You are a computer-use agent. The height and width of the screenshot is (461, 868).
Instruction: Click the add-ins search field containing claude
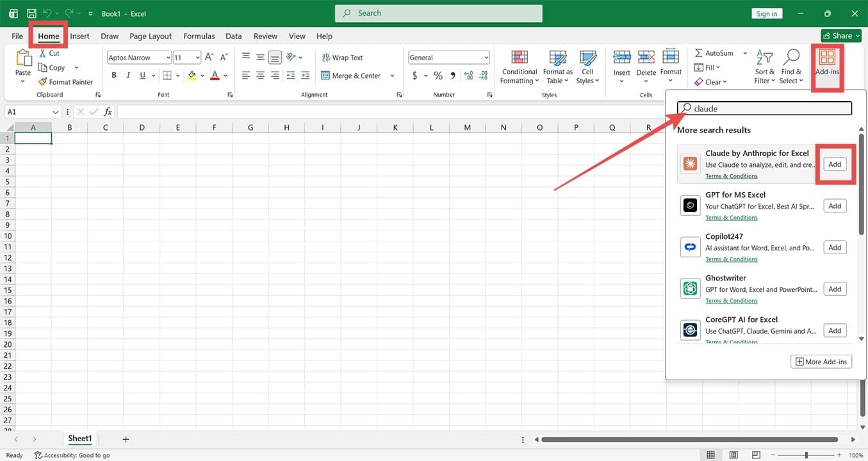765,109
